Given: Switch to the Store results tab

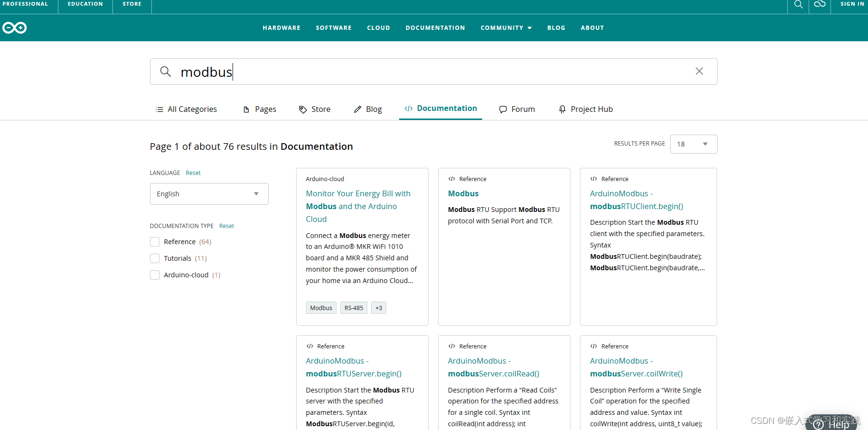Looking at the screenshot, I should pos(315,110).
